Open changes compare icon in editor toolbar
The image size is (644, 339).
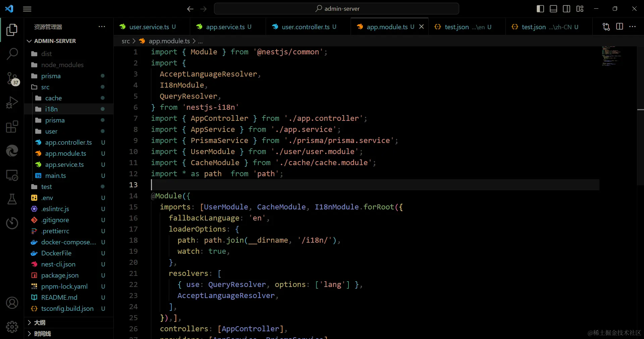tap(606, 27)
